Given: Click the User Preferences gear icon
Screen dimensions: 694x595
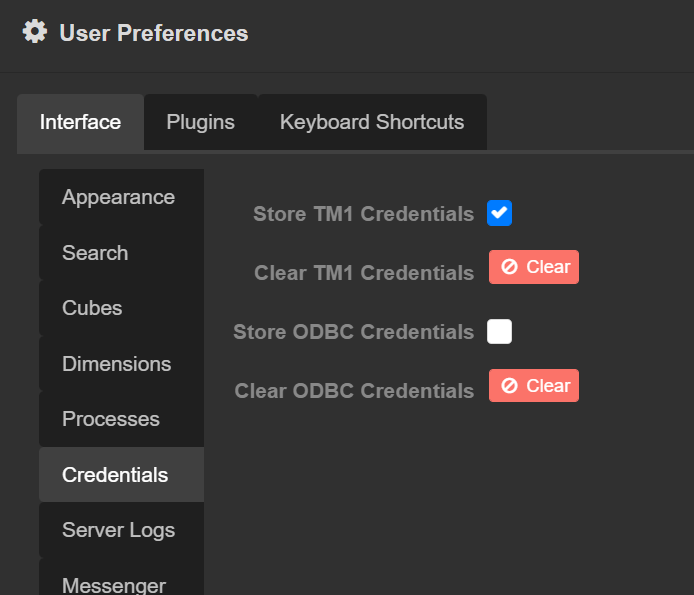Looking at the screenshot, I should click(35, 32).
